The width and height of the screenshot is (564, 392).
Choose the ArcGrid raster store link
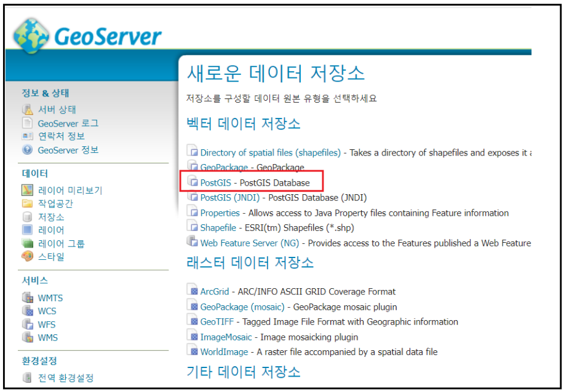tap(215, 291)
